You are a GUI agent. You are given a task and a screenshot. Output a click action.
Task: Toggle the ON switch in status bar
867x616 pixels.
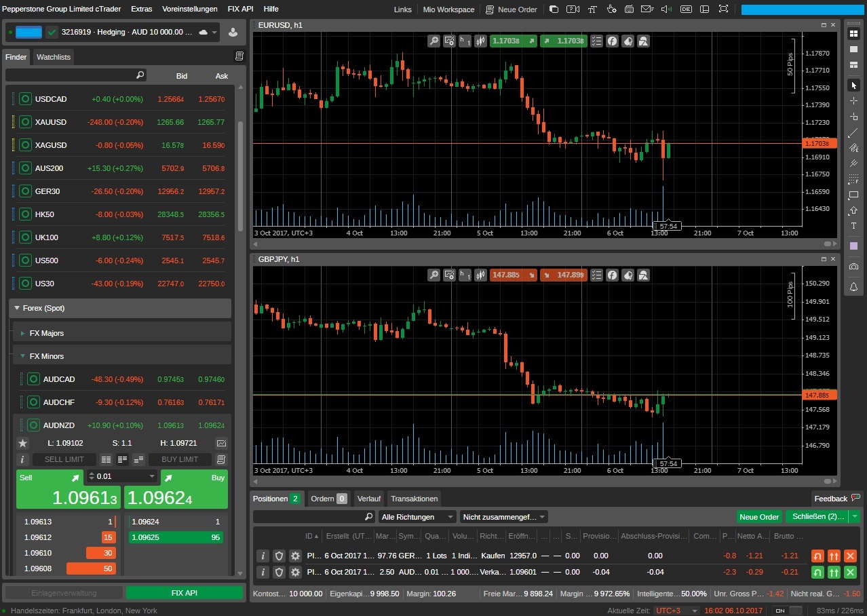click(788, 611)
